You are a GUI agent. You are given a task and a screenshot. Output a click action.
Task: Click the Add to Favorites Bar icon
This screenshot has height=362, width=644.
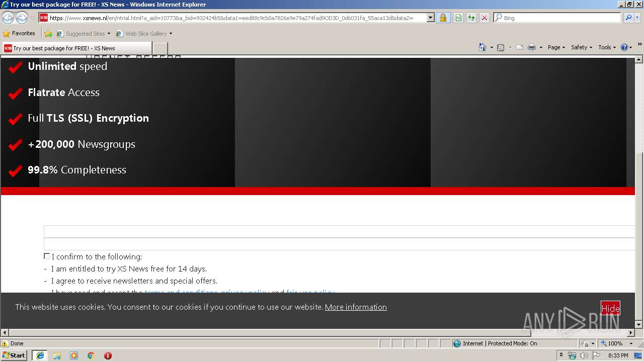(48, 34)
